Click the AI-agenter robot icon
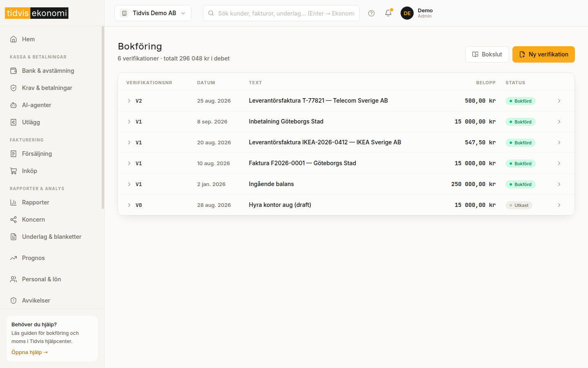The height and width of the screenshot is (368, 588). [13, 105]
